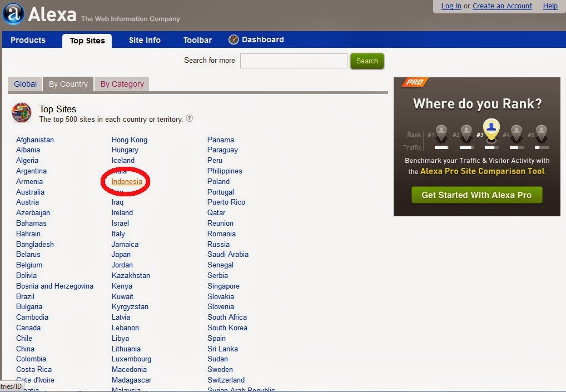This screenshot has height=392, width=566.
Task: Open the Singapore country link
Action: [x=224, y=286]
